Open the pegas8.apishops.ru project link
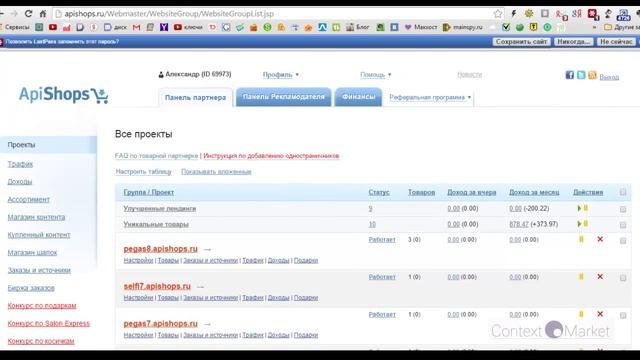Viewport: 640px width, 360px height. tap(160, 249)
